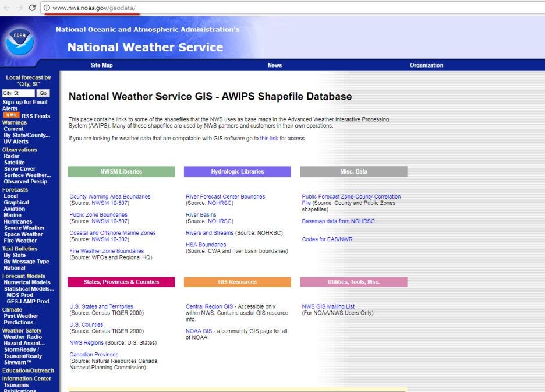Open NWSM 10-302 source link
Viewport: 545px width, 392px height.
pyautogui.click(x=110, y=239)
